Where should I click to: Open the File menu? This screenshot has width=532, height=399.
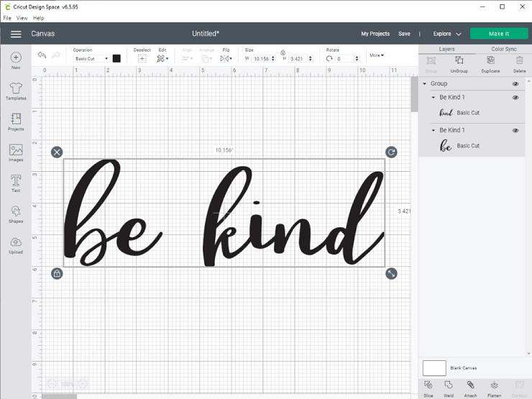7,18
